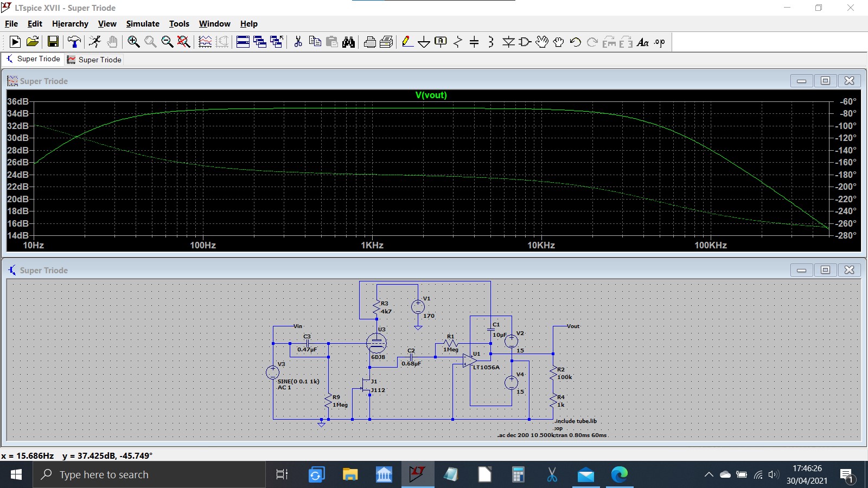Screen dimensions: 868x488
Task: Select the Label Net tool
Action: point(441,42)
